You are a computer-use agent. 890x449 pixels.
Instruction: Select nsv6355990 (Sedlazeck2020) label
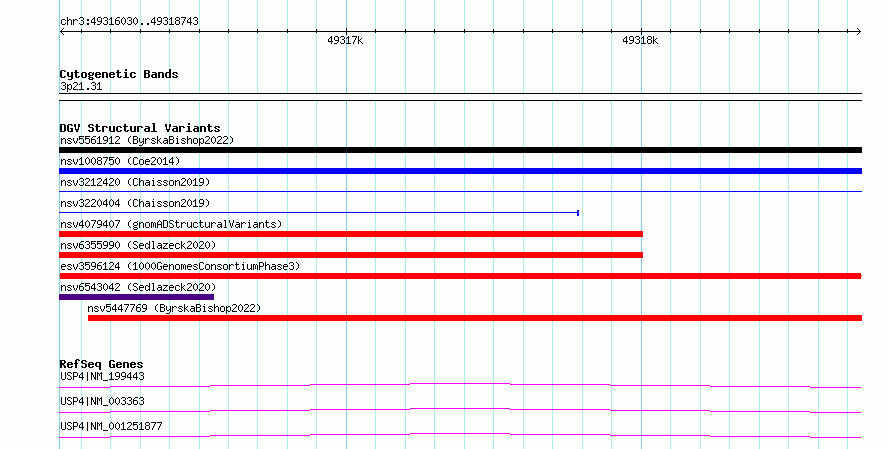pos(138,245)
